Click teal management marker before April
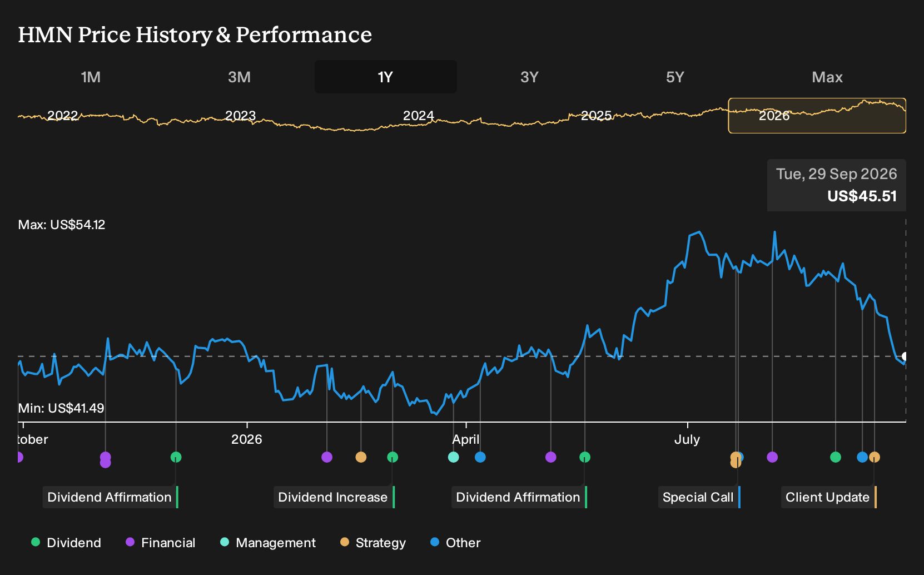 (x=454, y=457)
